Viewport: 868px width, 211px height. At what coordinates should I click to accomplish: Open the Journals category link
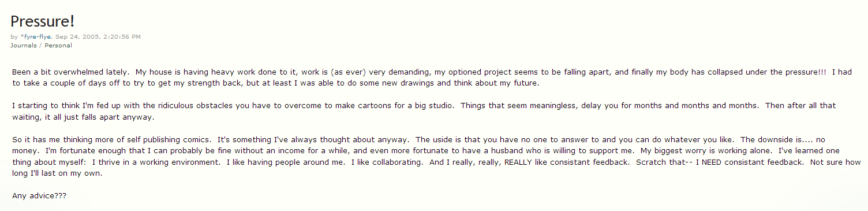click(x=23, y=45)
